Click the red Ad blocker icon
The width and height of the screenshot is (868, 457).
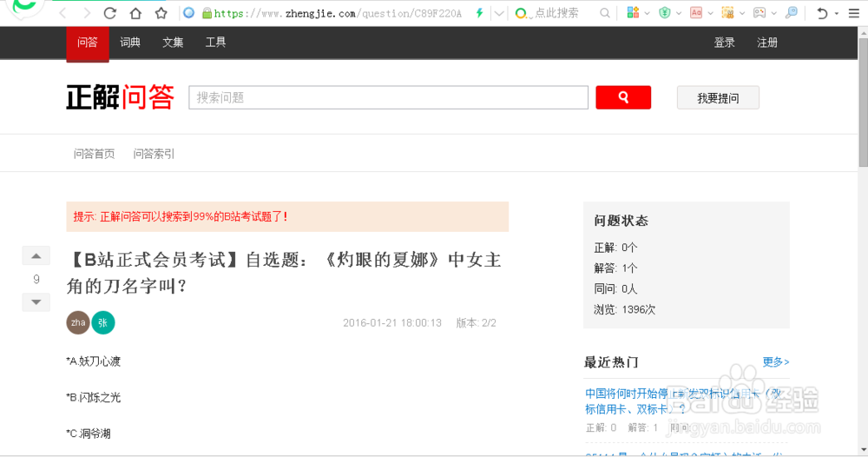pos(696,13)
